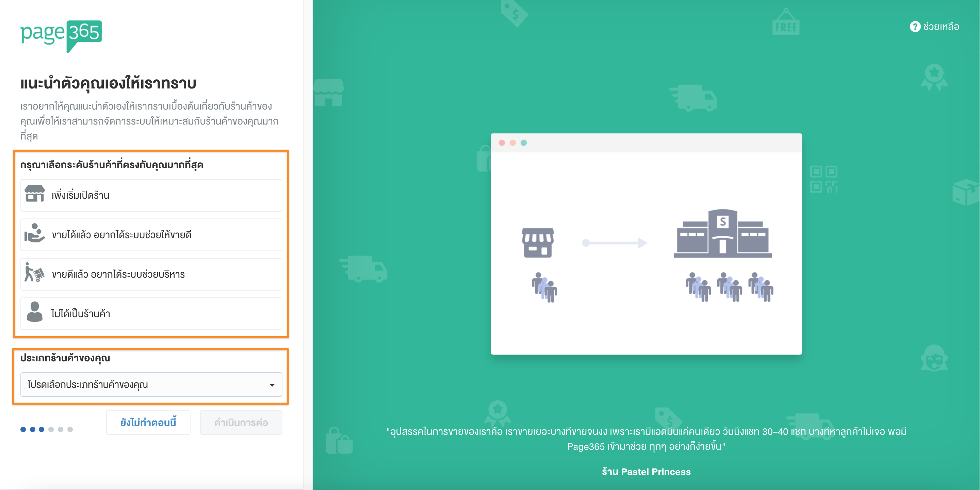Click the ดำเนินการต่อ button
The height and width of the screenshot is (490, 980).
pyautogui.click(x=241, y=422)
